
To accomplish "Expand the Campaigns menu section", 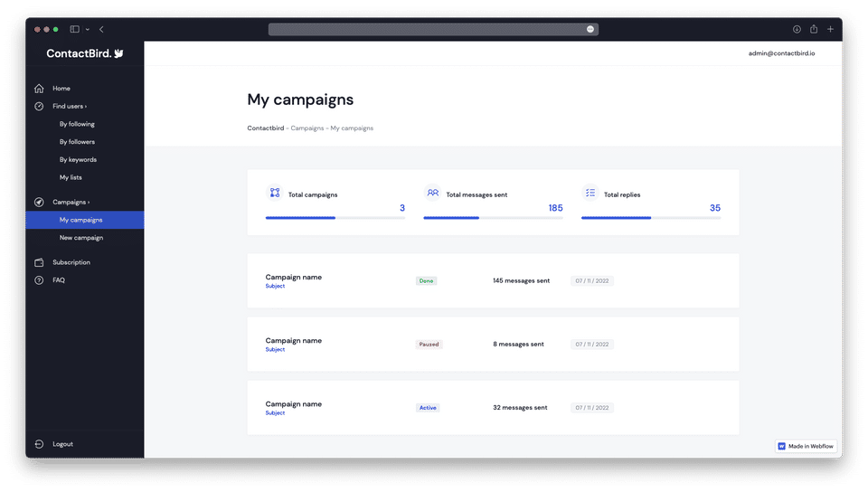I will (71, 202).
